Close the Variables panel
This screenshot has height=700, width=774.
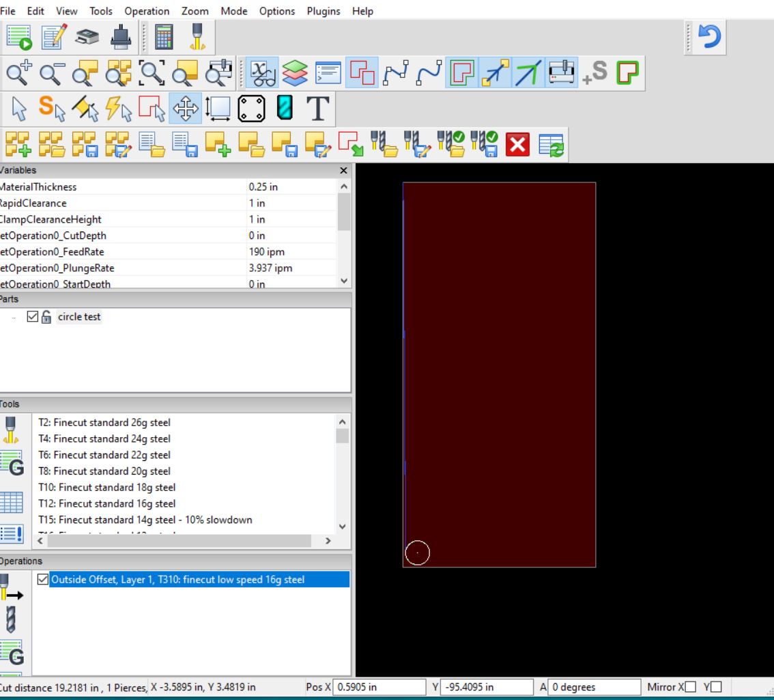pos(343,170)
